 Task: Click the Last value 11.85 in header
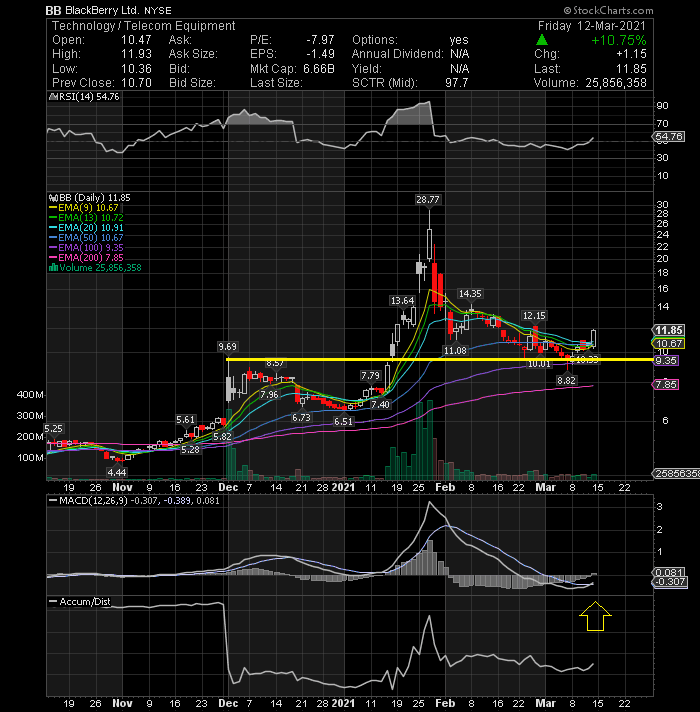[x=631, y=69]
